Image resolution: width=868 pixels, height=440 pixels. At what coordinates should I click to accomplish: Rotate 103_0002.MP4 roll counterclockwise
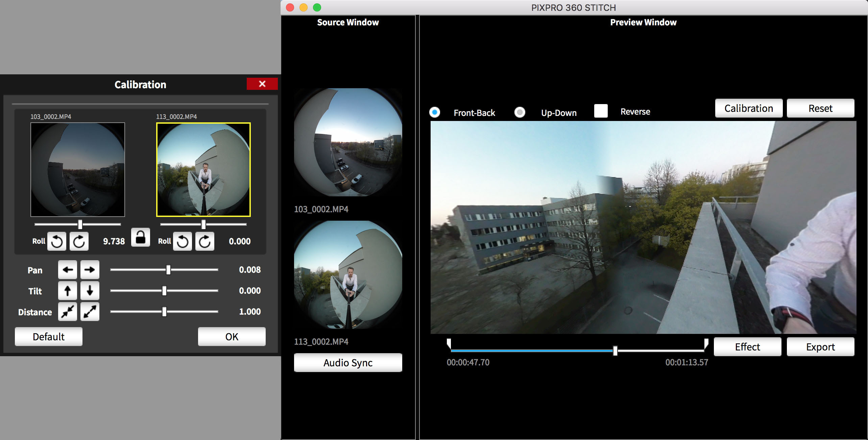(x=56, y=241)
